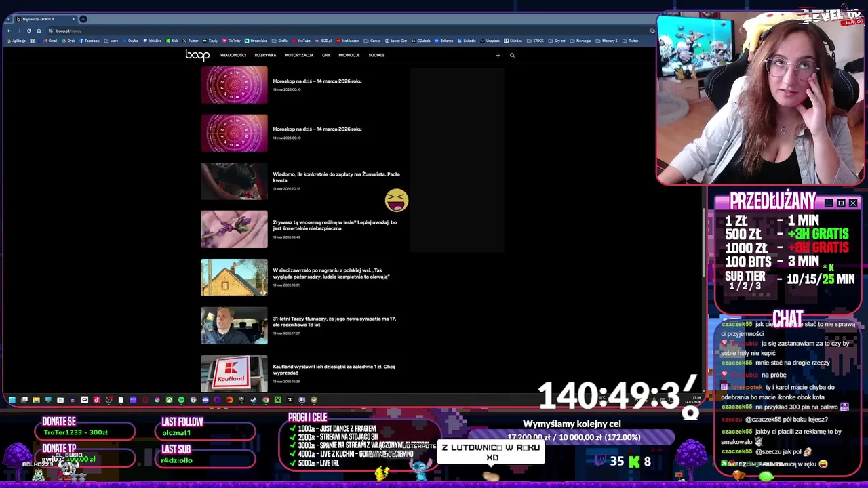The width and height of the screenshot is (868, 488).
Task: Click the purple flower article thumbnail
Action: coord(234,229)
